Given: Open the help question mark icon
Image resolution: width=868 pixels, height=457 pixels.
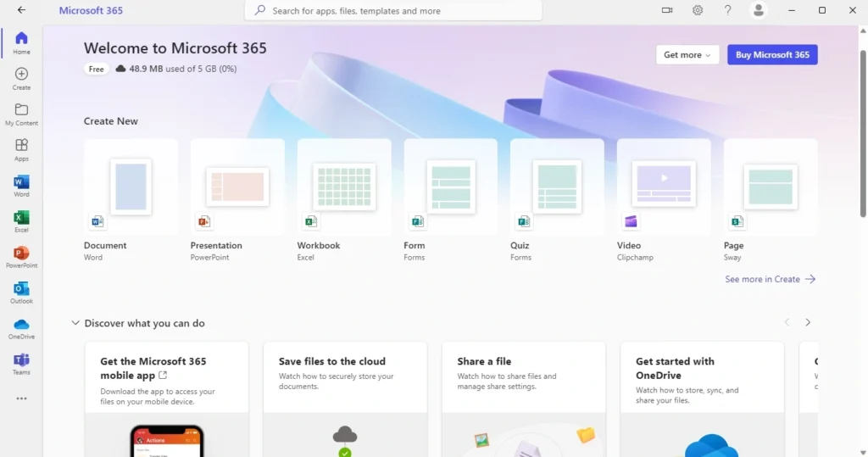Looking at the screenshot, I should point(727,10).
